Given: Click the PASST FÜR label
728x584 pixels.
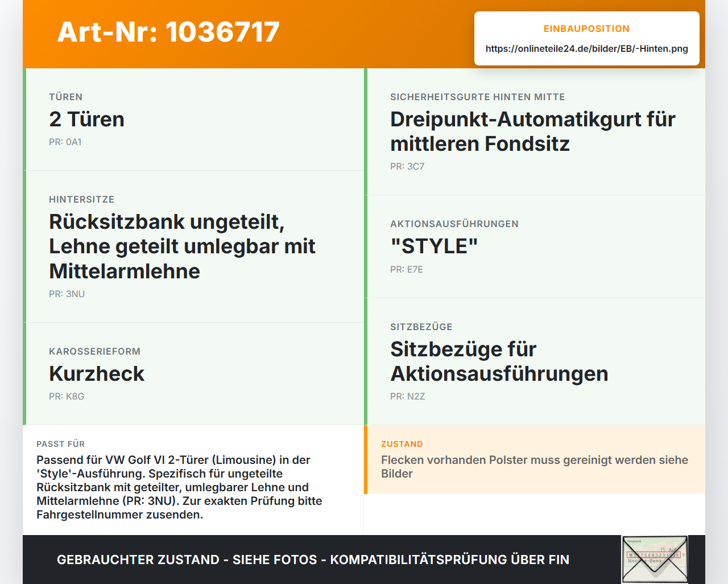Looking at the screenshot, I should pos(61,444).
